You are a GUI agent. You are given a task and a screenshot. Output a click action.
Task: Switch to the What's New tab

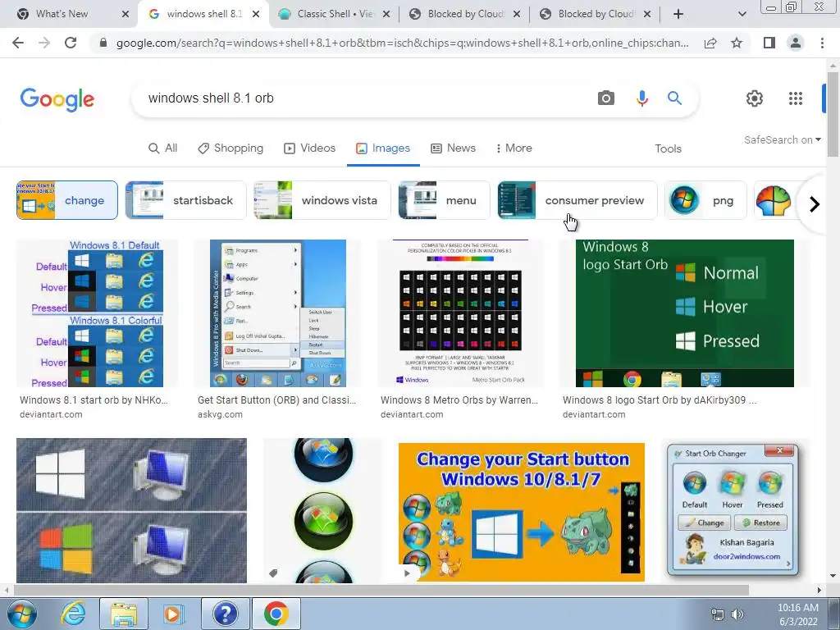click(x=62, y=14)
